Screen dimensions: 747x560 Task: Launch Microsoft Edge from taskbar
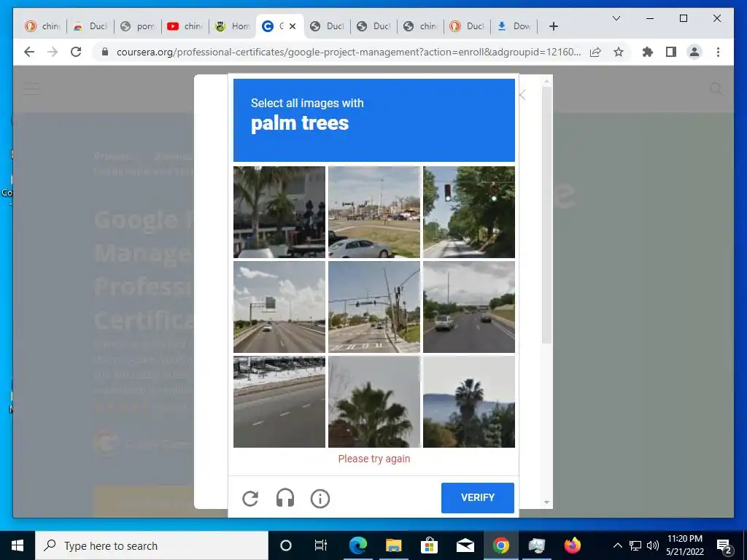tap(357, 545)
